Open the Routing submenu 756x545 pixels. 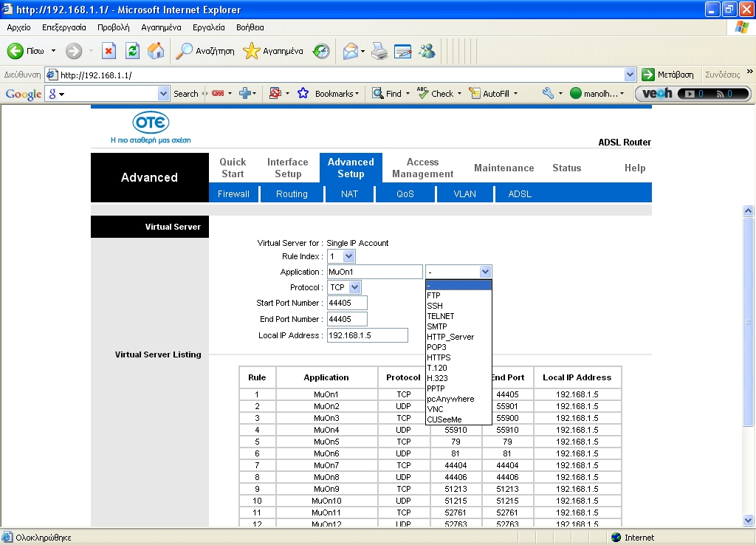292,194
